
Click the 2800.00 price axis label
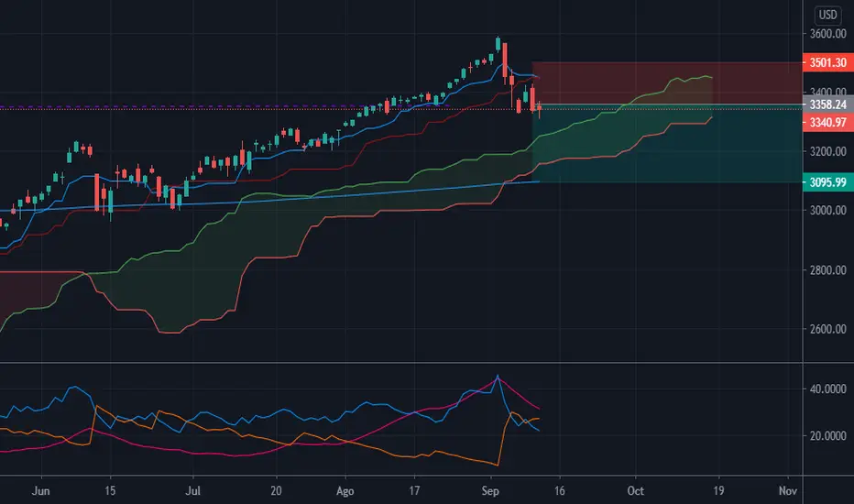point(827,270)
